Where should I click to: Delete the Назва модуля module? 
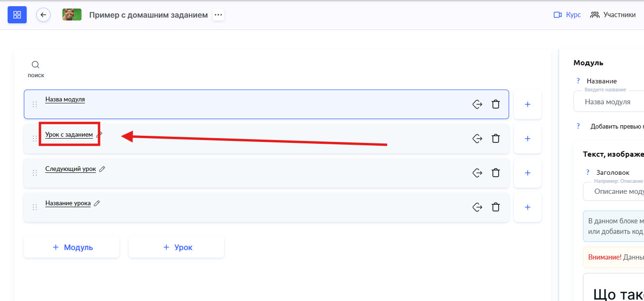coord(496,104)
